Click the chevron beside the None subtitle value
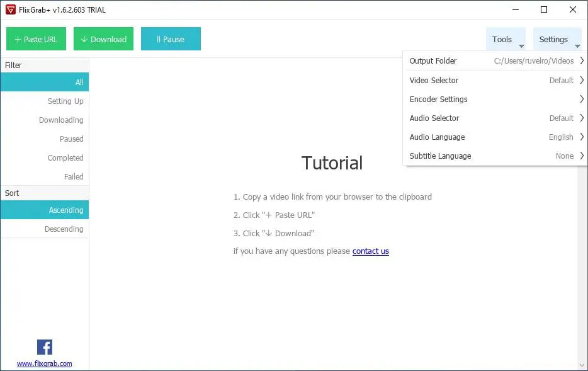588x371 pixels. 582,156
